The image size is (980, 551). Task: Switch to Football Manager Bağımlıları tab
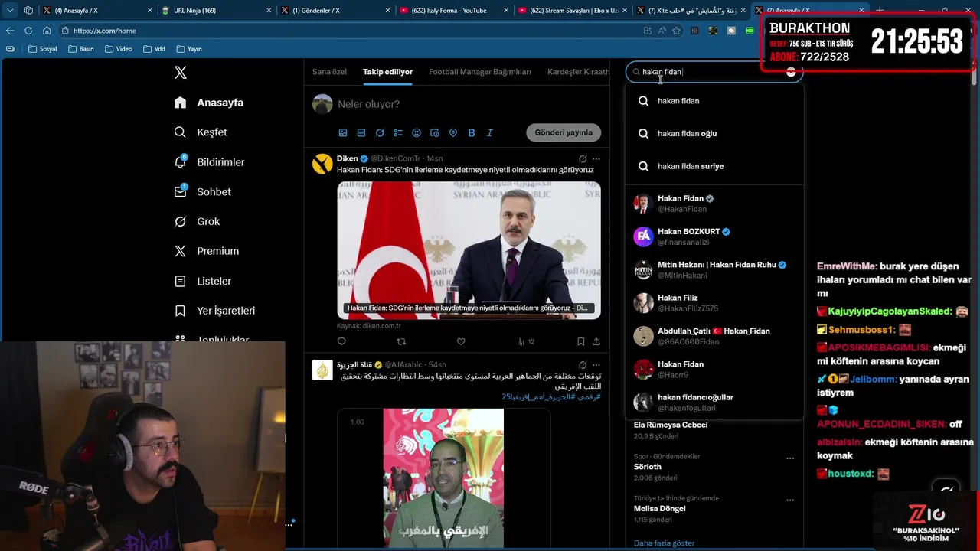point(479,72)
